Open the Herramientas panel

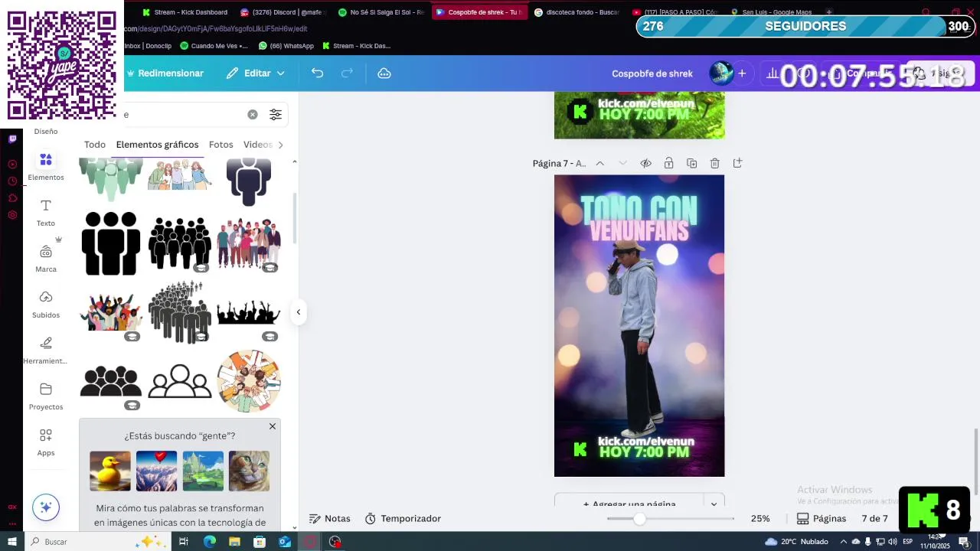tap(46, 350)
